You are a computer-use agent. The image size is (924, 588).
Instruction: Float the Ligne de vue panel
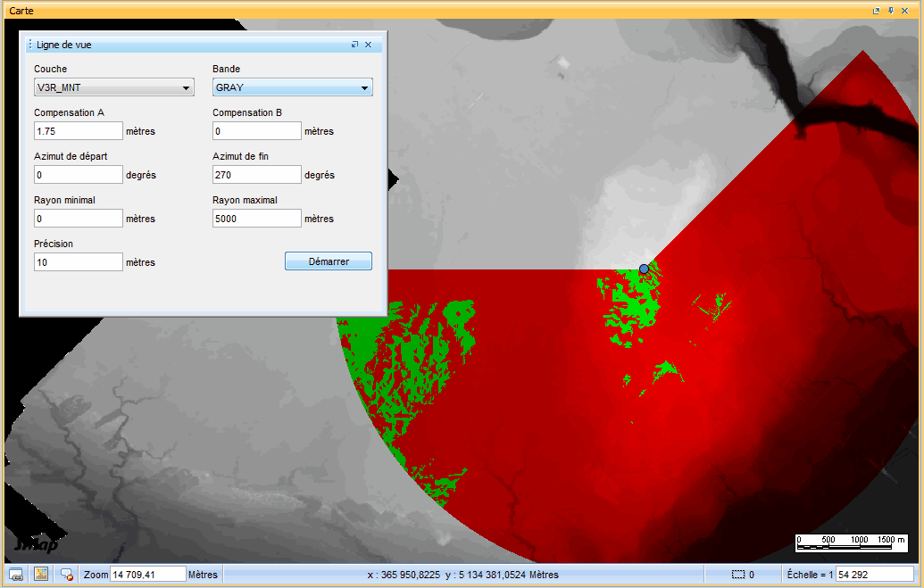pyautogui.click(x=354, y=44)
